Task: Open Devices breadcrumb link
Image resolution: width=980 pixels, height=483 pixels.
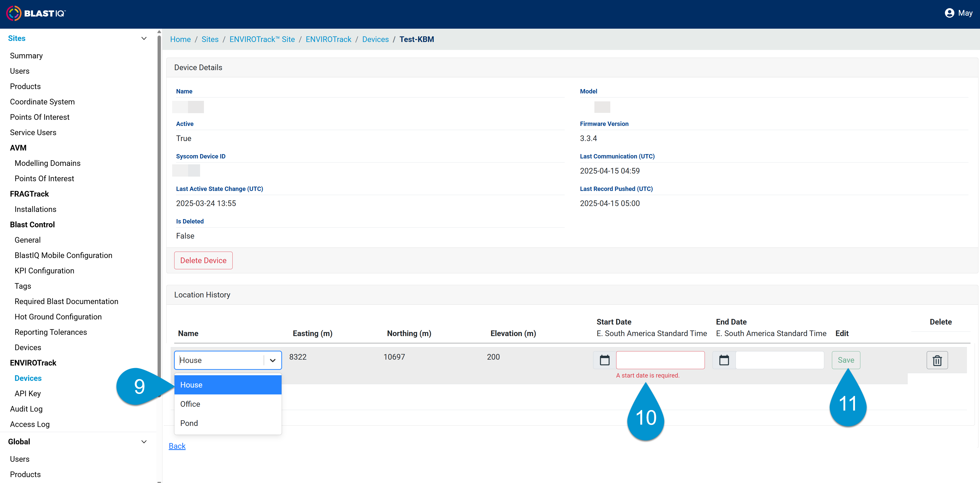Action: point(375,39)
